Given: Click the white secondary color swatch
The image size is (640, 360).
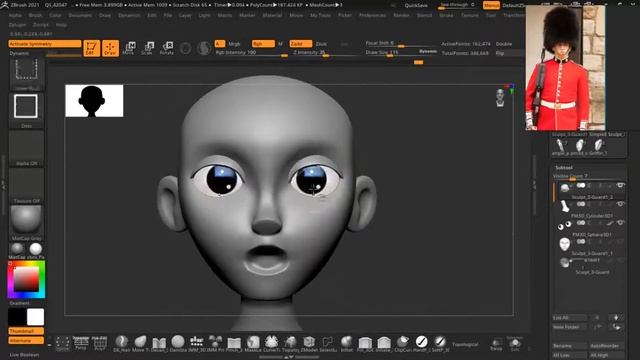Looking at the screenshot, I should pos(36,317).
